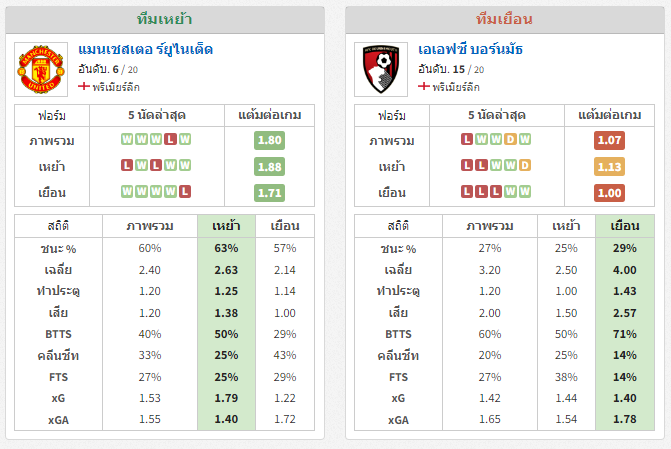Viewport: 671px width, 449px height.
Task: Click England flag icon under Bournemouth
Action: (424, 86)
